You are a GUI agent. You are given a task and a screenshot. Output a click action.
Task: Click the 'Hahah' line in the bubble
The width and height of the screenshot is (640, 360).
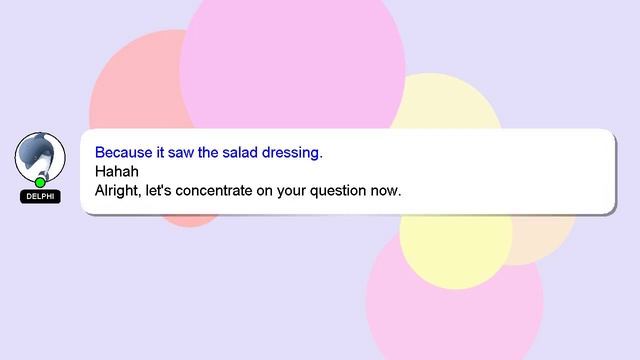[x=117, y=171]
